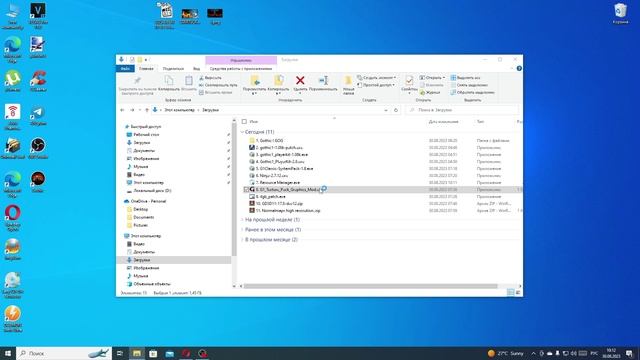This screenshot has width=640, height=360.
Task: Open the recent locations dropdown arrow
Action: (x=140, y=110)
